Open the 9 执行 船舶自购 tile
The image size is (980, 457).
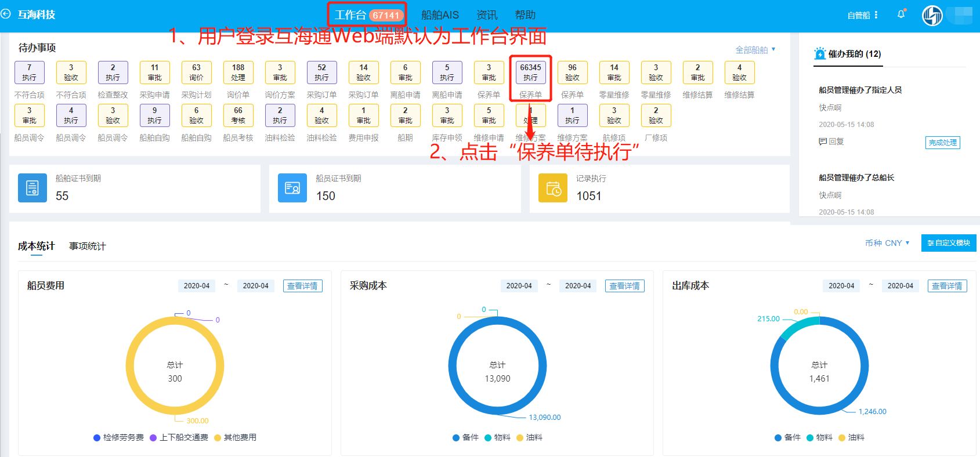coord(155,115)
